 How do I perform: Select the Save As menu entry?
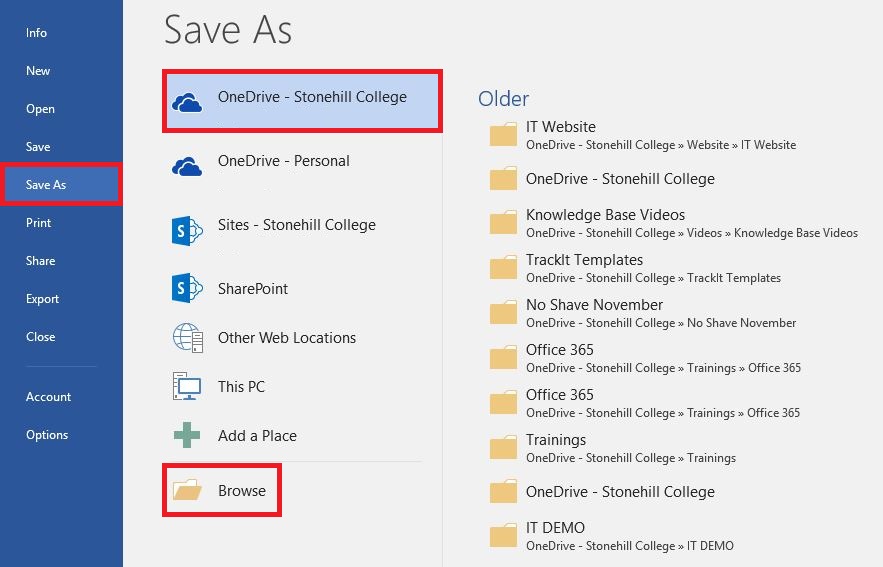click(x=61, y=185)
